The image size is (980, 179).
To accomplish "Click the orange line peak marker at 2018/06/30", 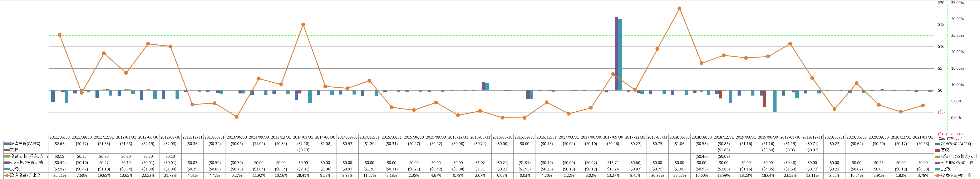I will 679,8.
